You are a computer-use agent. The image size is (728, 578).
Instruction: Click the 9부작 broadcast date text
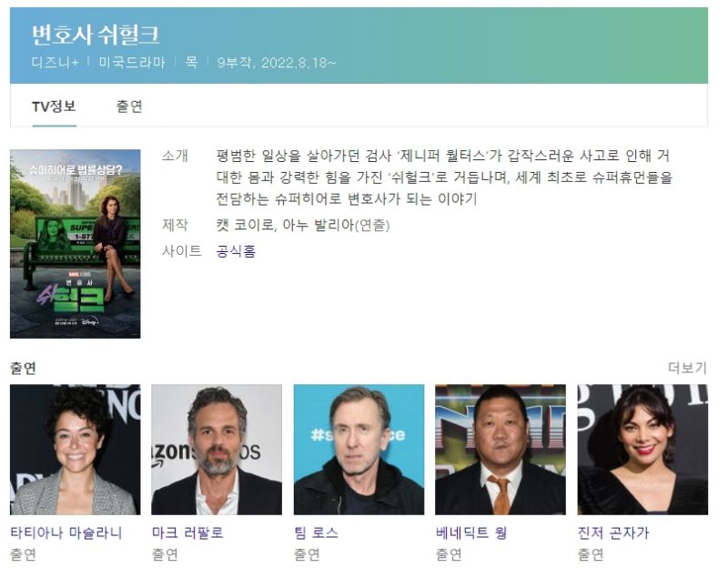[x=277, y=62]
